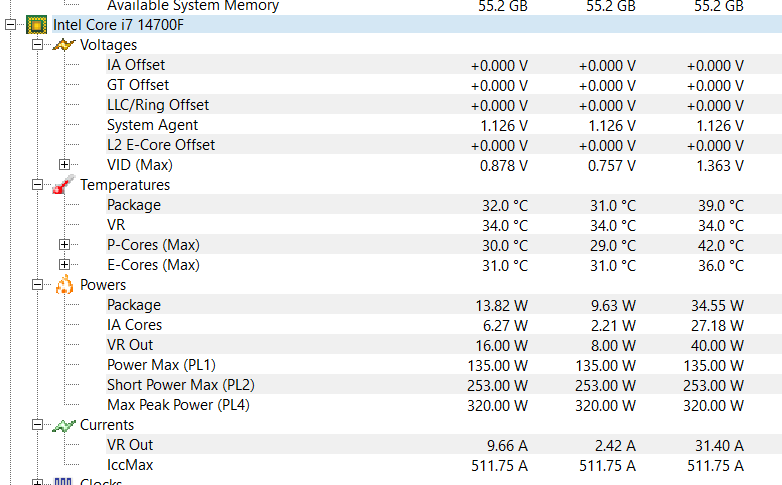Collapse the Intel Core i7 14700F node
Screen dimensions: 782x485
click(10, 25)
